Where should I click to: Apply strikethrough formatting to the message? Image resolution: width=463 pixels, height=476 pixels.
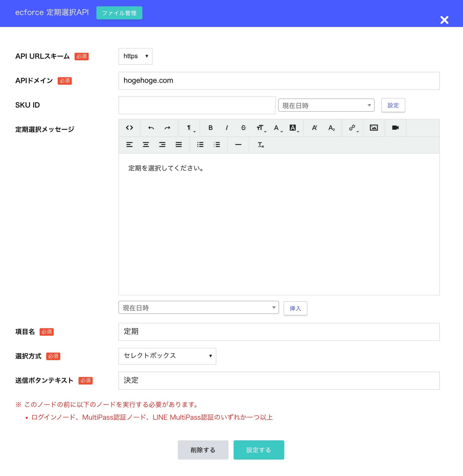click(243, 128)
